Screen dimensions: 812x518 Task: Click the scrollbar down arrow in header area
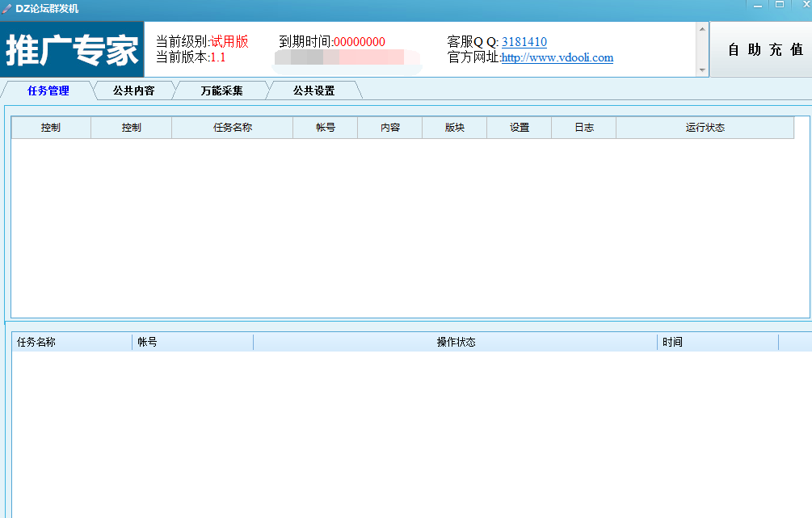[x=701, y=70]
